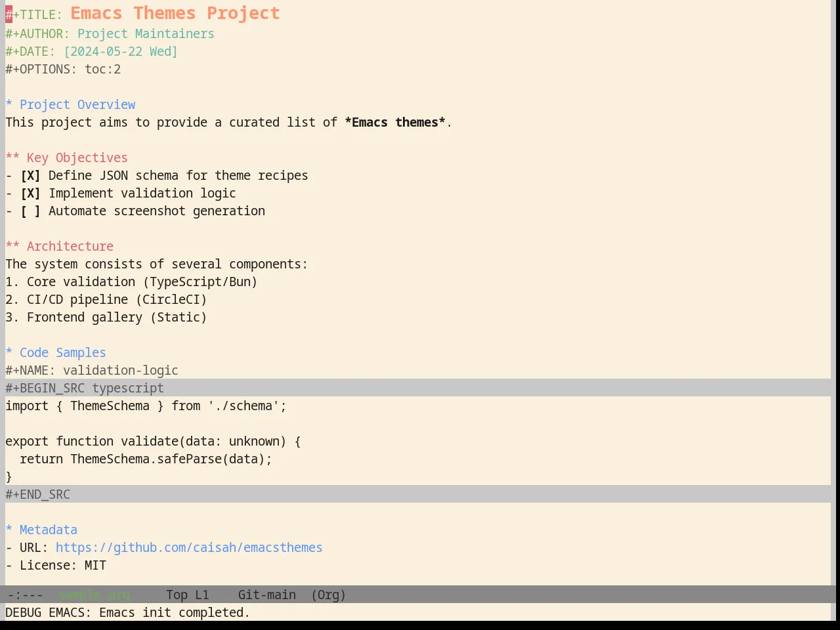Click the Code Samples heading text
The height and width of the screenshot is (630, 840).
(63, 353)
